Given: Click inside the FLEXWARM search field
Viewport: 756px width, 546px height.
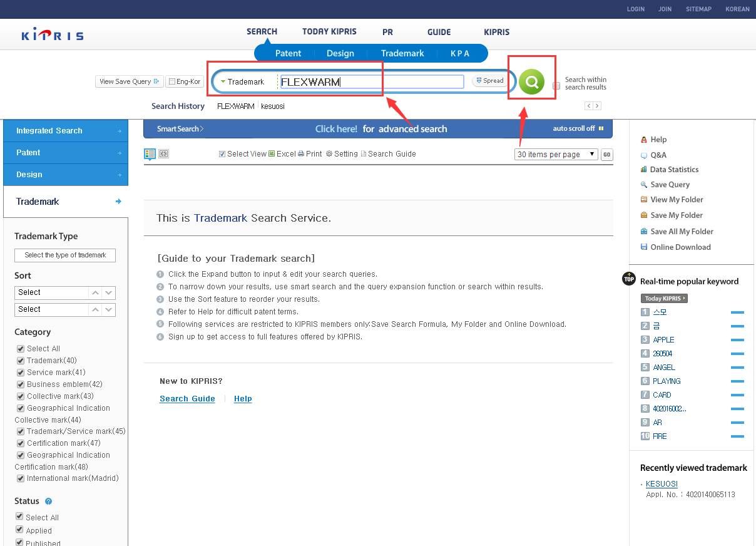Looking at the screenshot, I should (x=372, y=82).
